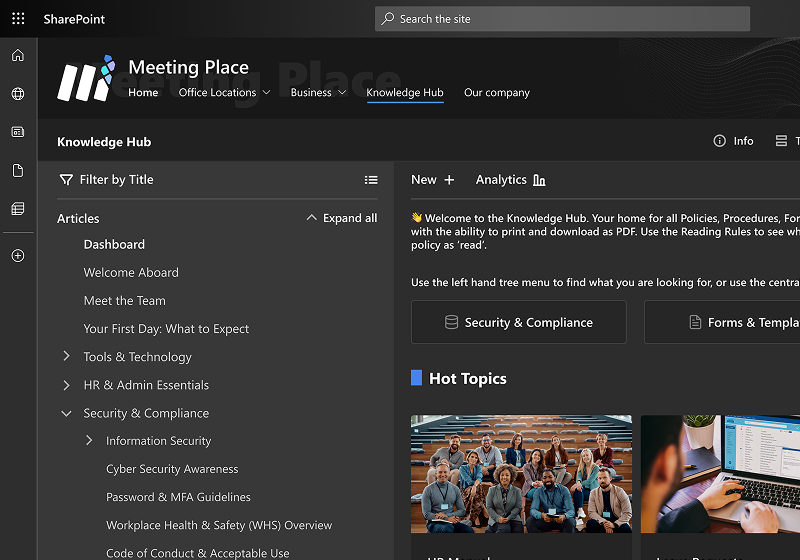Expand the Office Locations dropdown chevron
The width and height of the screenshot is (800, 560).
(x=266, y=92)
